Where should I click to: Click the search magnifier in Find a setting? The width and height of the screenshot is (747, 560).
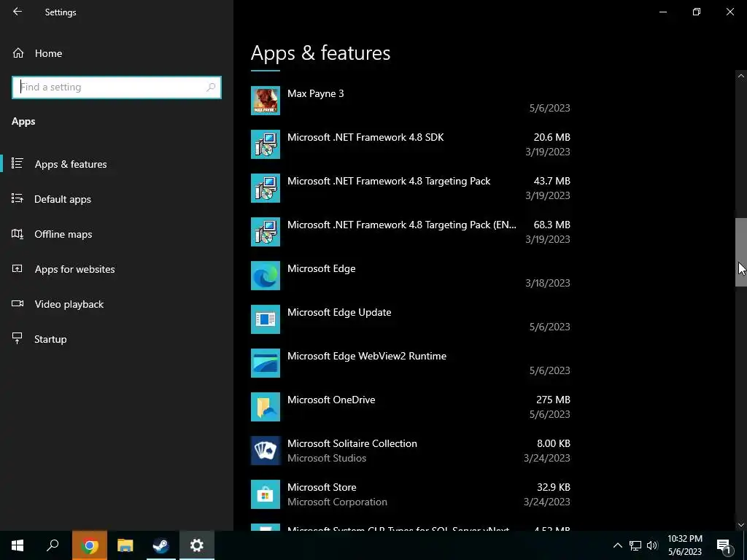point(211,87)
